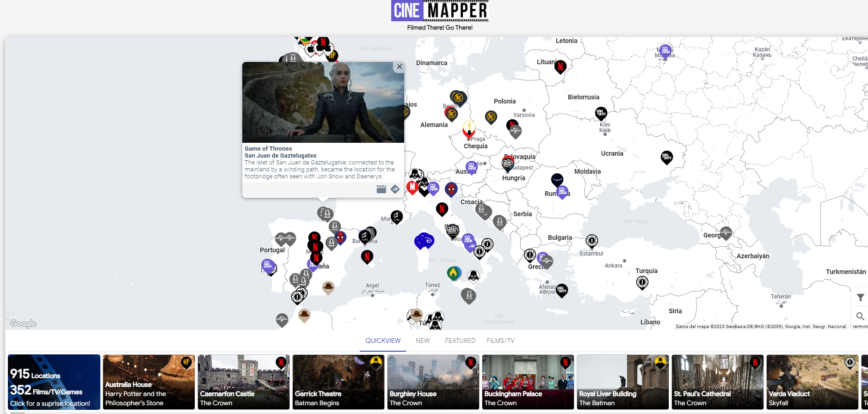
Task: Open Burghley House The Crown card
Action: coord(433,382)
